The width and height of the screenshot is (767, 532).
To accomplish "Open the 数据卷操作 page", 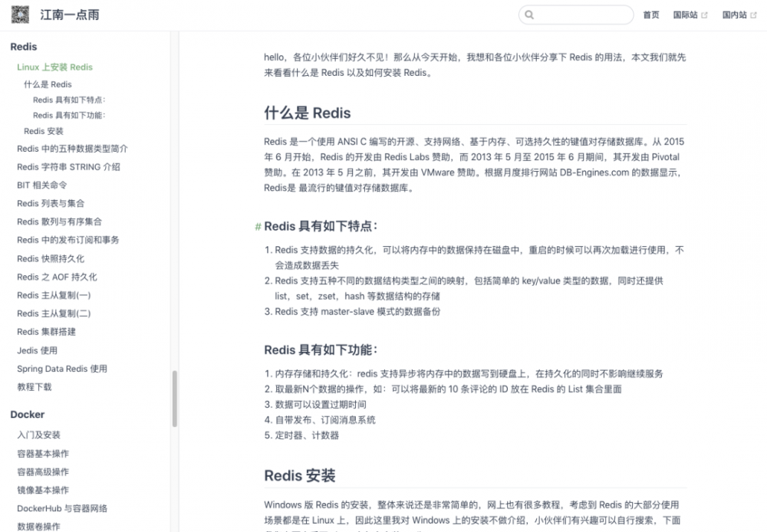I will point(38,526).
